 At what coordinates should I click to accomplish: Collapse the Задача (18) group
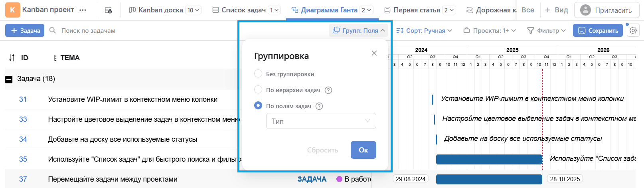pos(9,79)
